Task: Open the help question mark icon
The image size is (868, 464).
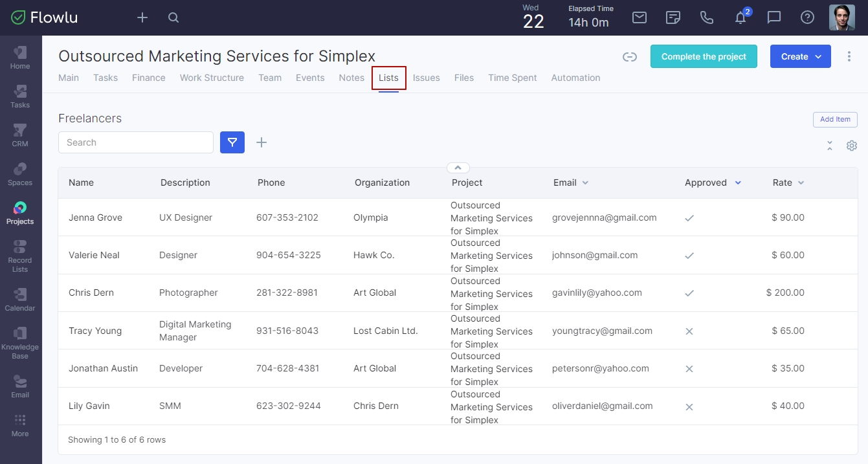Action: (807, 17)
